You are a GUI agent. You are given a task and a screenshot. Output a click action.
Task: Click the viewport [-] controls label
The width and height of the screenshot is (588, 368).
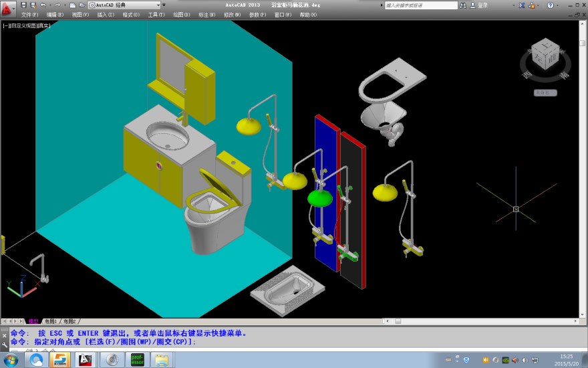pos(5,25)
